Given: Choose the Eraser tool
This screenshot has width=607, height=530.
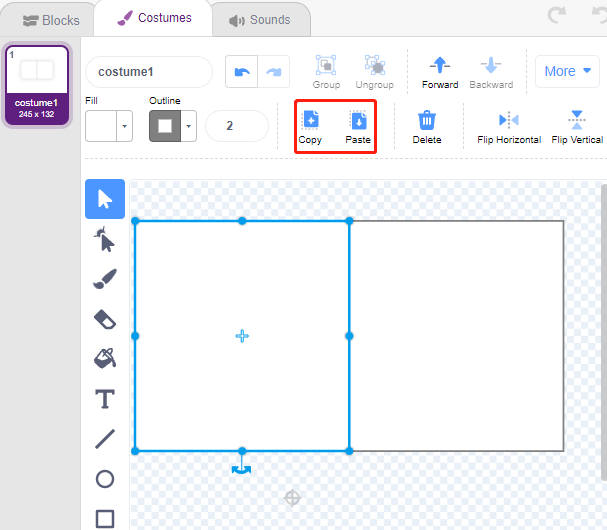Looking at the screenshot, I should pos(105,319).
